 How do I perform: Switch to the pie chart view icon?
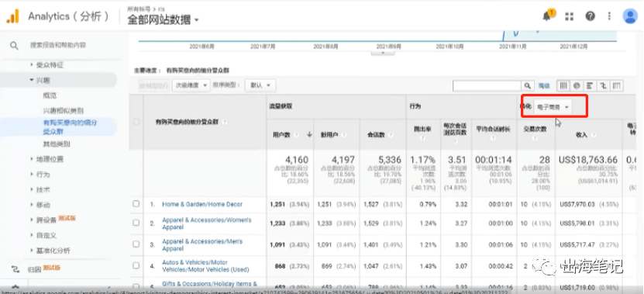click(x=577, y=85)
